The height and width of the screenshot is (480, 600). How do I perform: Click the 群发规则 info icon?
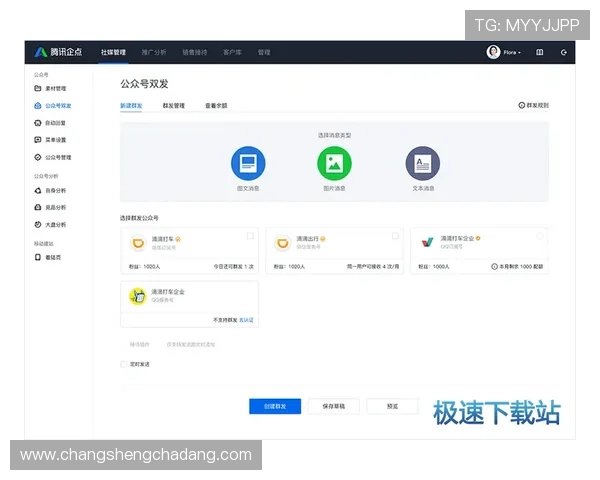[x=522, y=105]
